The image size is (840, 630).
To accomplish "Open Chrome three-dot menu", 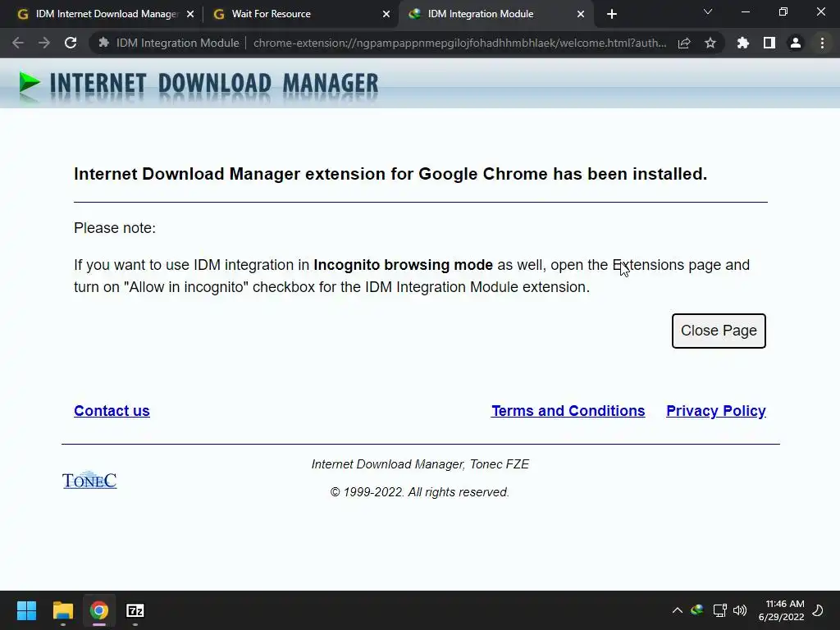I will click(x=822, y=43).
